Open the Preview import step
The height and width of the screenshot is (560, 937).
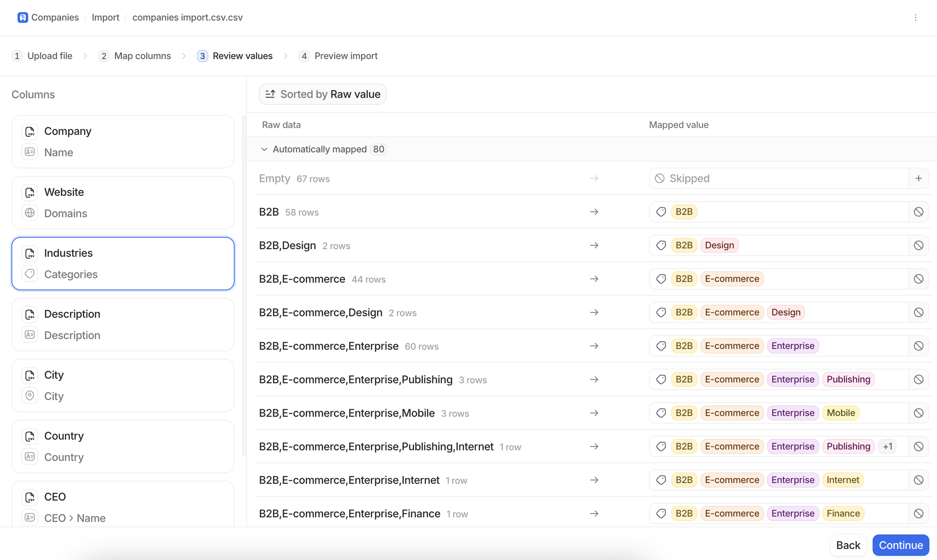pos(345,56)
